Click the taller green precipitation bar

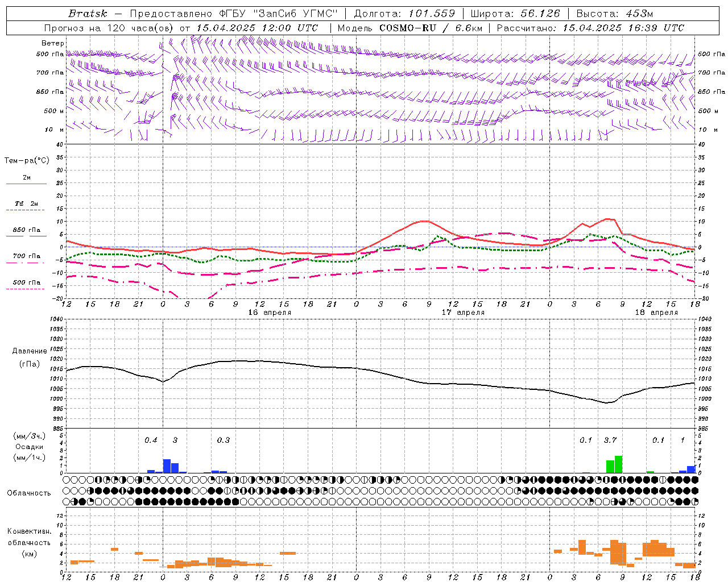(619, 464)
